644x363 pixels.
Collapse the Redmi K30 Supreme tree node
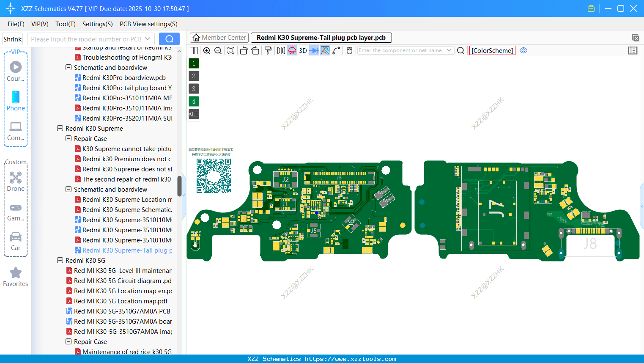coord(60,128)
